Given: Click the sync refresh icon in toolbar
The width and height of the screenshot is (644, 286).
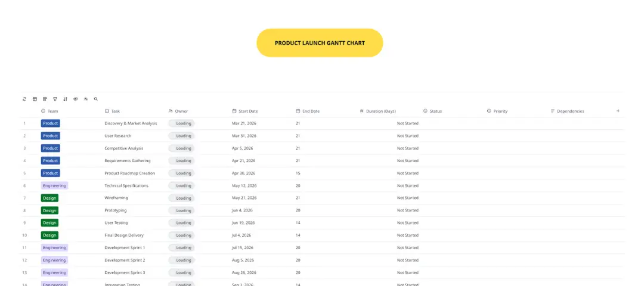Looking at the screenshot, I should pyautogui.click(x=24, y=99).
